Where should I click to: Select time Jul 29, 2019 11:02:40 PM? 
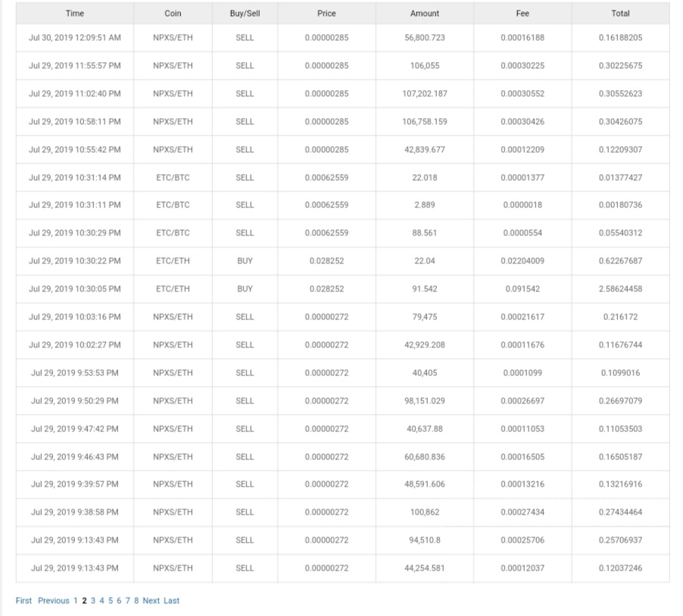[x=74, y=94]
